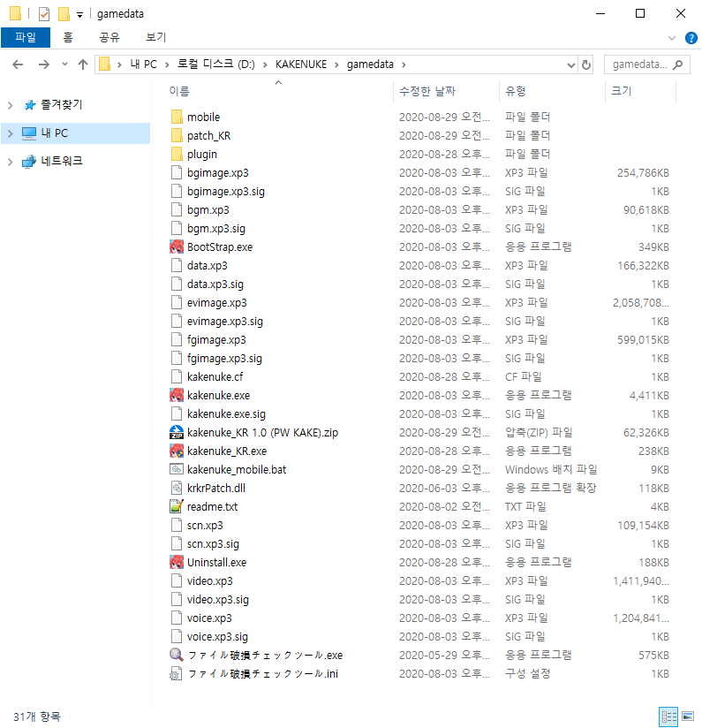Expand the 네트워크 tree node
Viewport: 702px width, 728px height.
pyautogui.click(x=11, y=162)
